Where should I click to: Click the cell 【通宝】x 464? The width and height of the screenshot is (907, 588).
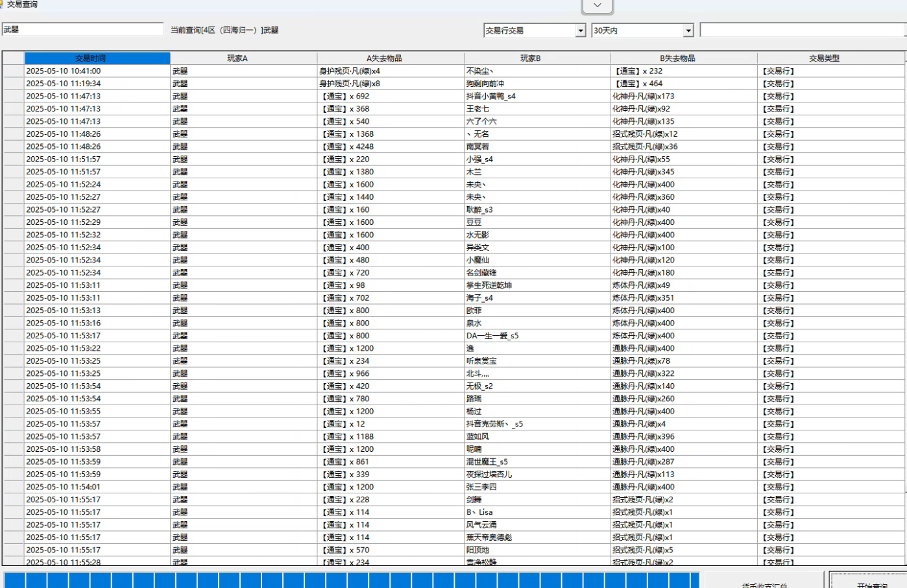pyautogui.click(x=684, y=84)
